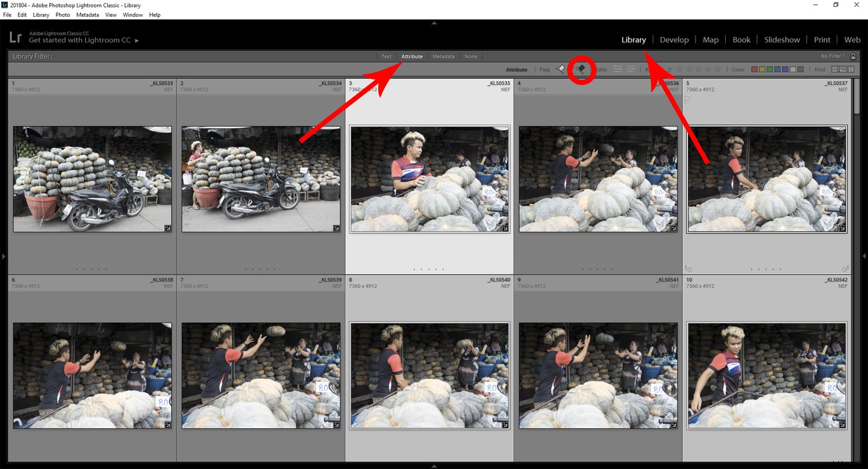The height and width of the screenshot is (469, 868).
Task: Select the rejected photos filter flag icon
Action: point(582,69)
